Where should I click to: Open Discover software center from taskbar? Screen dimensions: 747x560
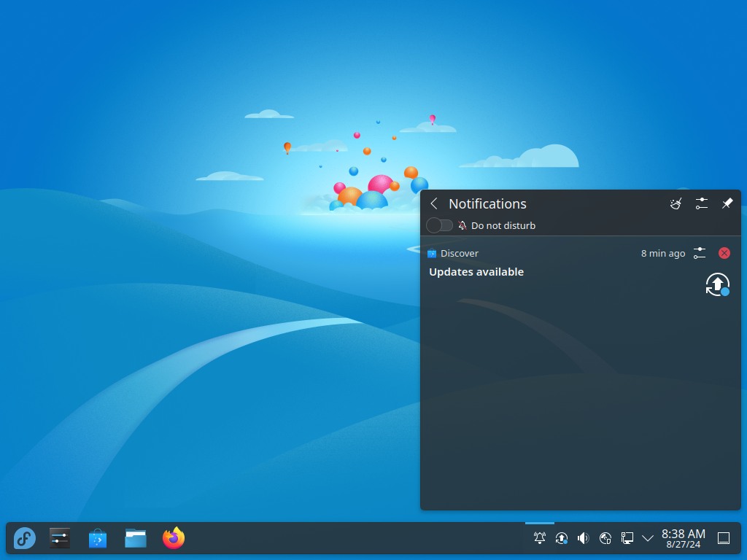(98, 539)
